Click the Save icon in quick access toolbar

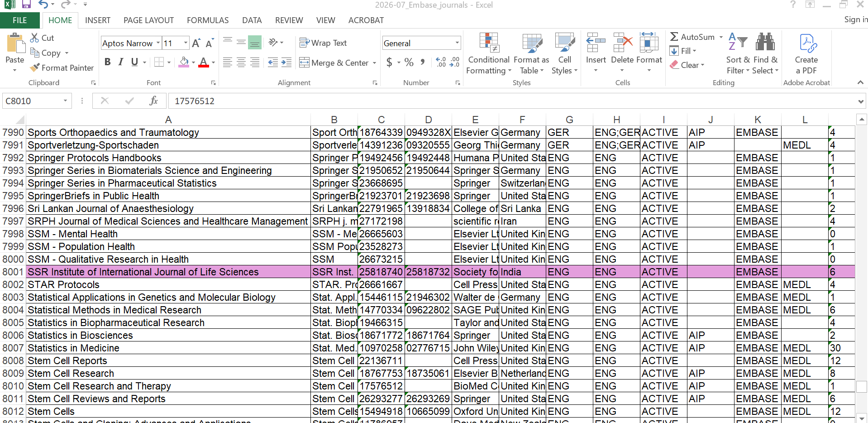click(26, 5)
